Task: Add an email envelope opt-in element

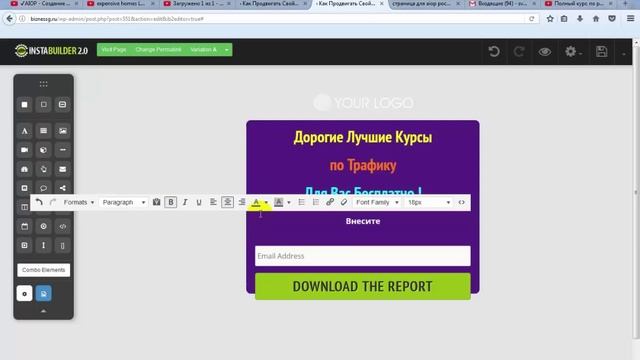Action: coord(62,169)
